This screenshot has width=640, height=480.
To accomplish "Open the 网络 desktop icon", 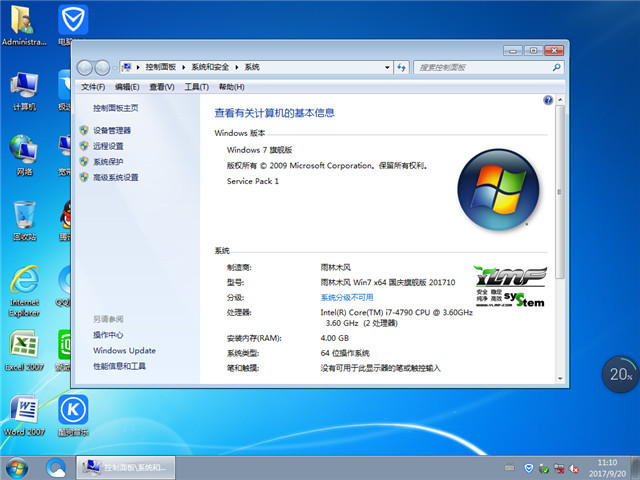I will pyautogui.click(x=24, y=156).
